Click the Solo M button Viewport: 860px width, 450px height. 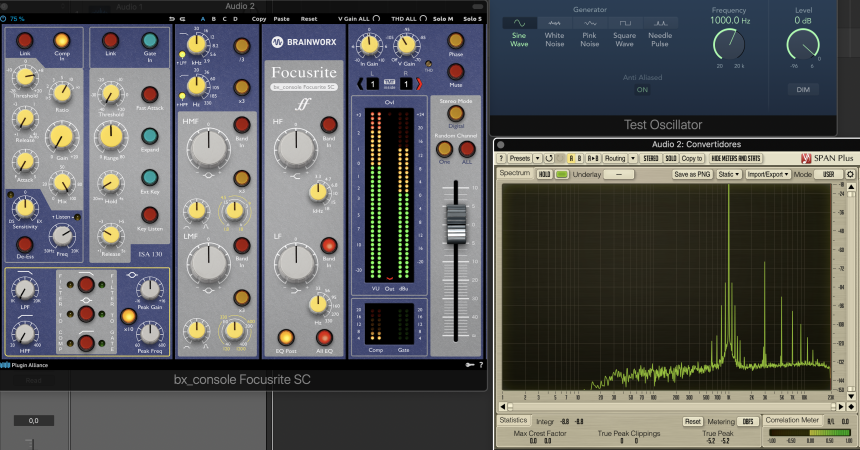[443, 19]
